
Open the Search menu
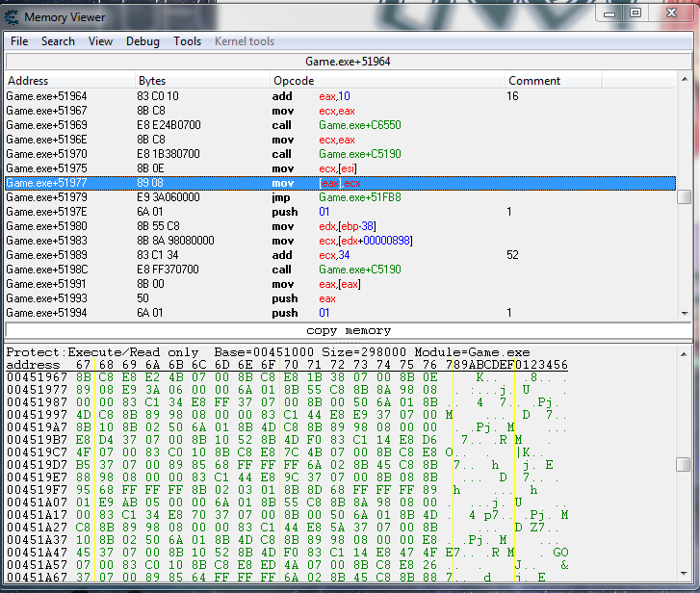tap(58, 41)
